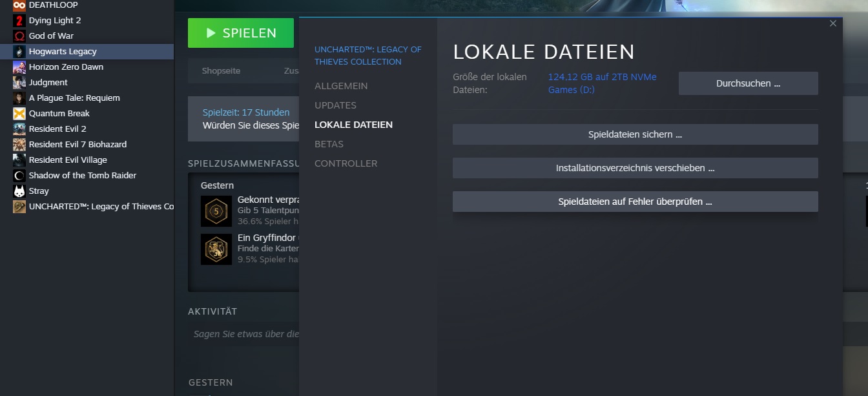Viewport: 868px width, 396px height.
Task: Open the CONTROLLER settings section
Action: click(x=346, y=163)
